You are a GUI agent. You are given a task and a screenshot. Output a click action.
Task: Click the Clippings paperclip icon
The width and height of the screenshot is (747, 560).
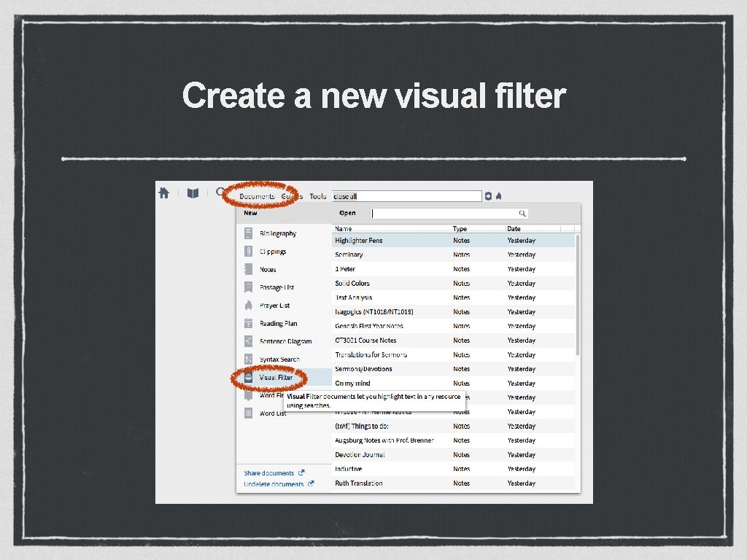(248, 252)
